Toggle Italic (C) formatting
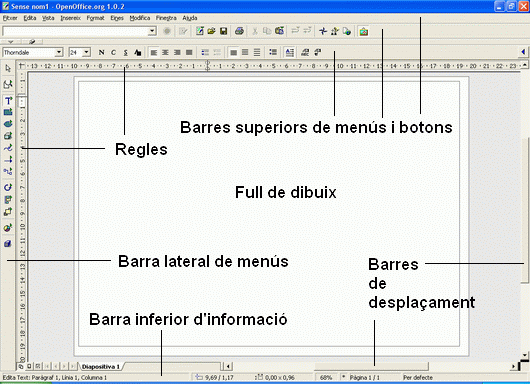The width and height of the screenshot is (530, 384). (114, 52)
